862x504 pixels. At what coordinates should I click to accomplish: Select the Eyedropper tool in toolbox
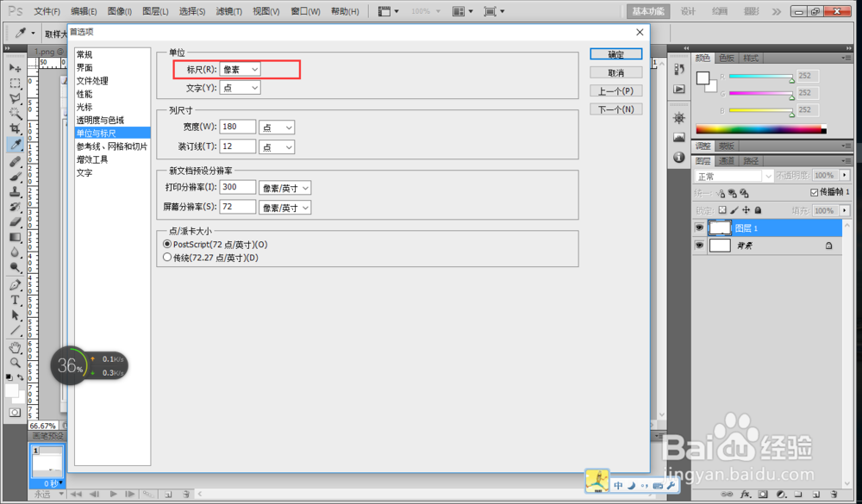pyautogui.click(x=15, y=145)
